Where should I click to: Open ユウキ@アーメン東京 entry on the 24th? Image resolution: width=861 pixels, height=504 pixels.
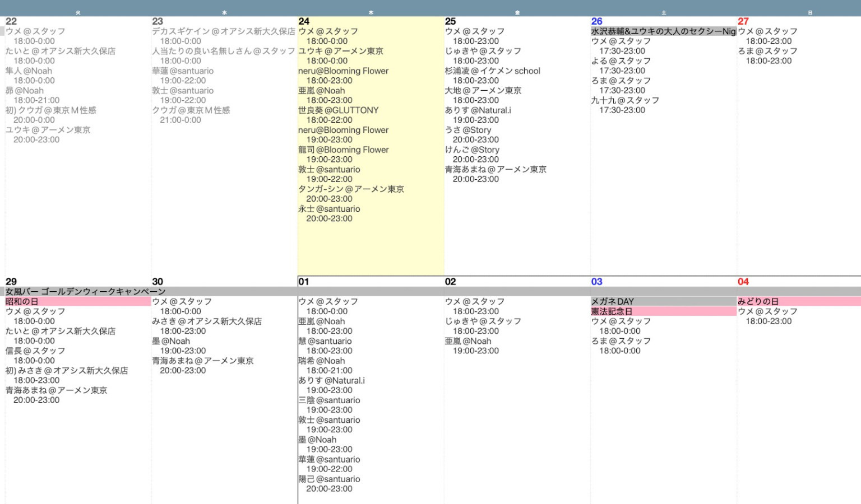[x=341, y=51]
